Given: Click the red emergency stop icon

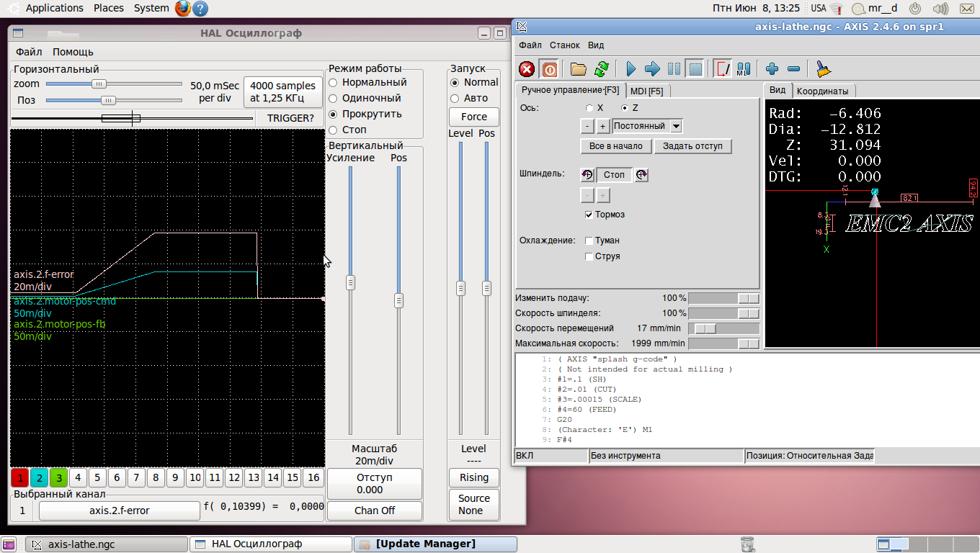Looking at the screenshot, I should 527,69.
